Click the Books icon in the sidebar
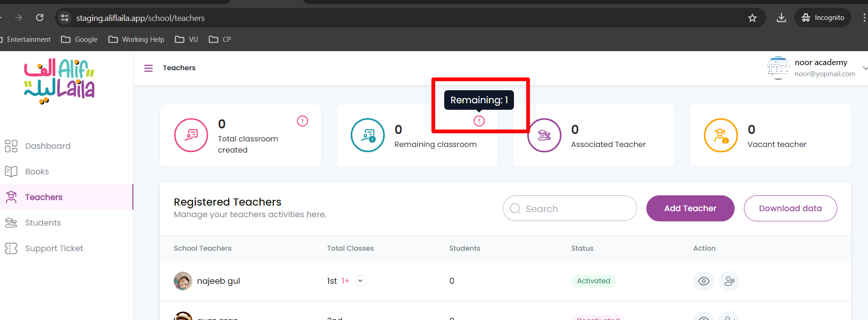Image resolution: width=868 pixels, height=320 pixels. coord(11,172)
